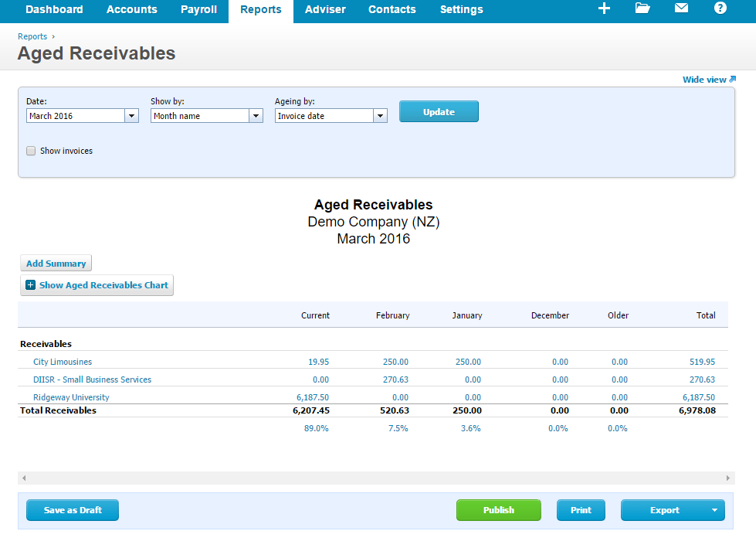This screenshot has height=548, width=756.
Task: Click City Limousines current amount 19.95
Action: click(319, 362)
